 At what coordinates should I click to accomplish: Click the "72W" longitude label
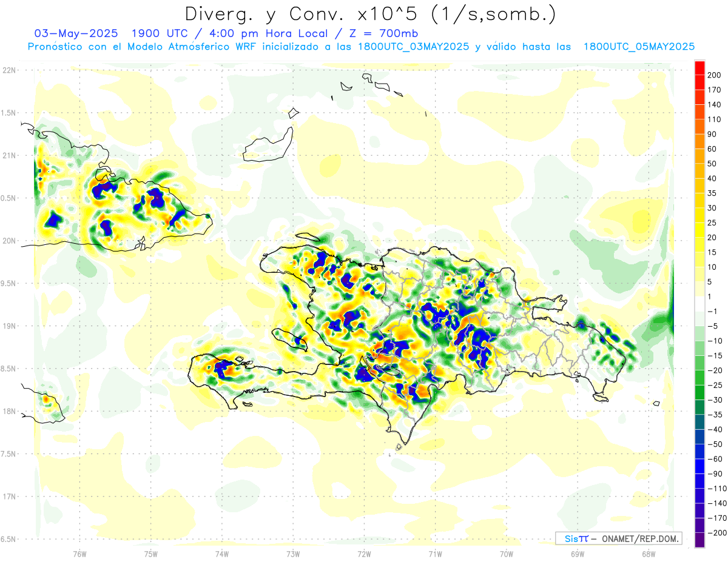tap(364, 554)
